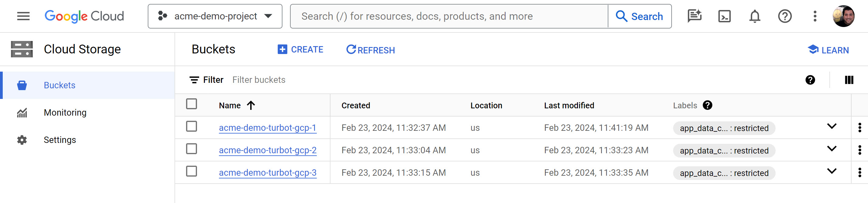This screenshot has width=868, height=203.
Task: Select checkbox for acme-demo-turbot-gcp-1
Action: 192,126
